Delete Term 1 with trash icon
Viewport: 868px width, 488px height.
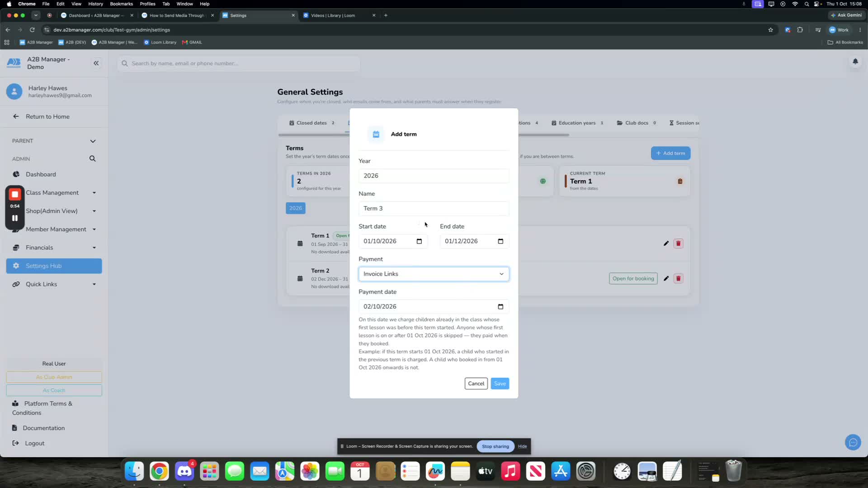click(678, 244)
